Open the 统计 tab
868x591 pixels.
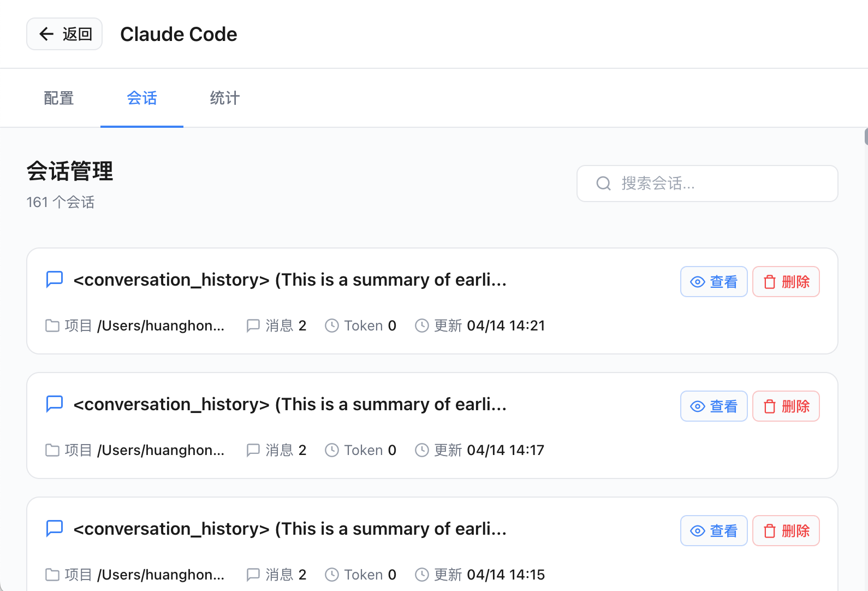(224, 98)
